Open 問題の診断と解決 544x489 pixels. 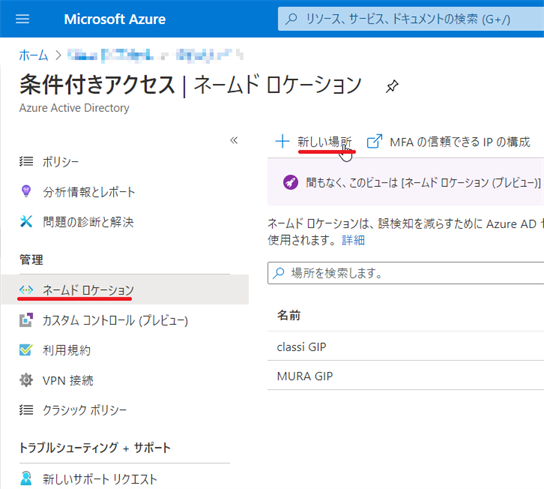[88, 222]
